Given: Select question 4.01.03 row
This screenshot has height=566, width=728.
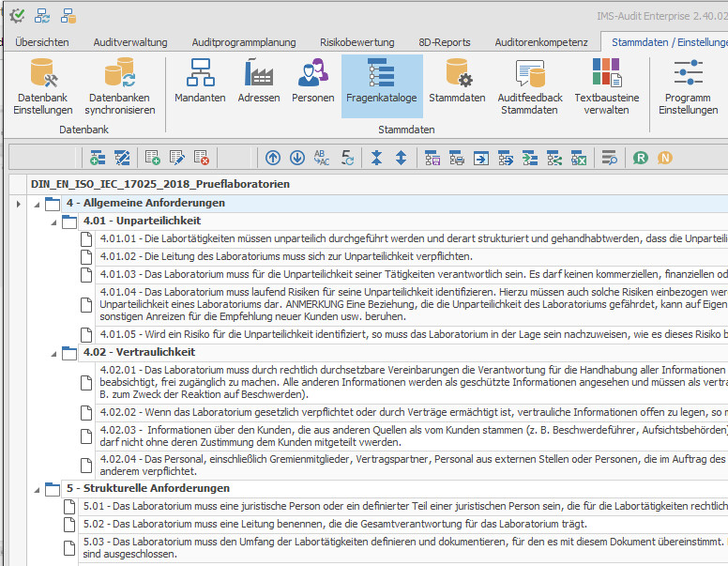Looking at the screenshot, I should coord(413,274).
